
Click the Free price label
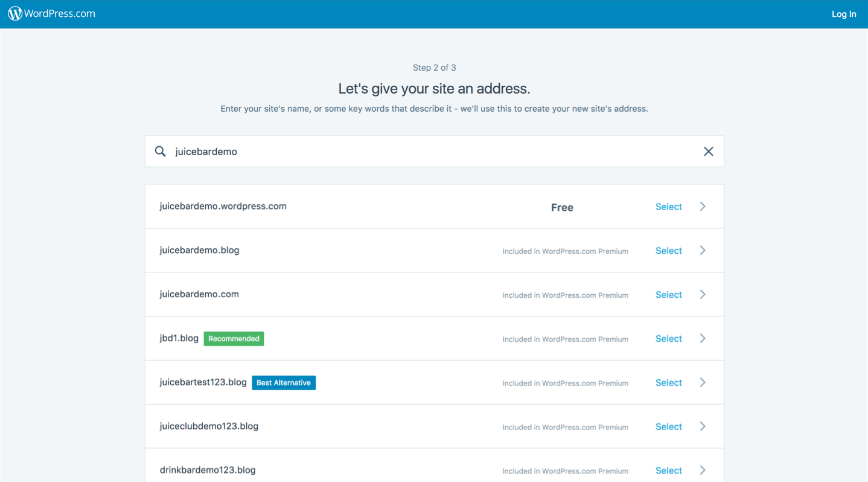(562, 207)
